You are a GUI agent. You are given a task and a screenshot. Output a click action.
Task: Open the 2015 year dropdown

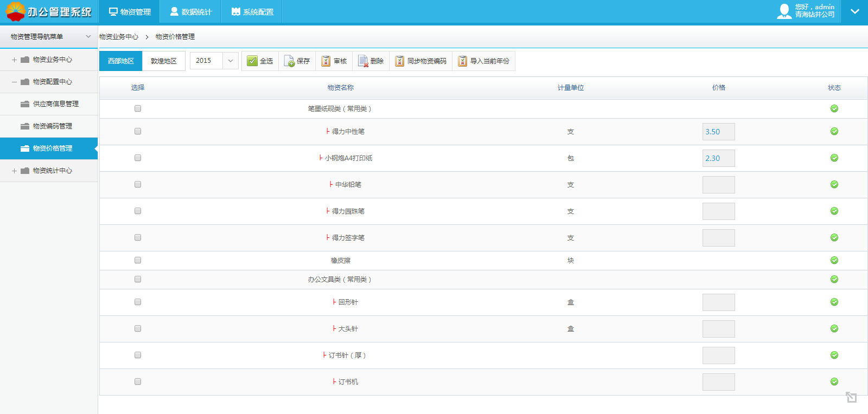[230, 61]
